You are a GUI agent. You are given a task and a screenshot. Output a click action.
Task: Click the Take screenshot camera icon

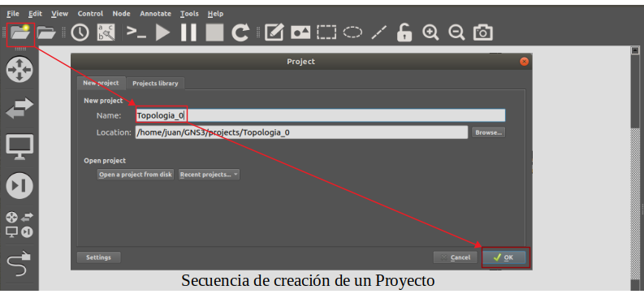pos(483,32)
